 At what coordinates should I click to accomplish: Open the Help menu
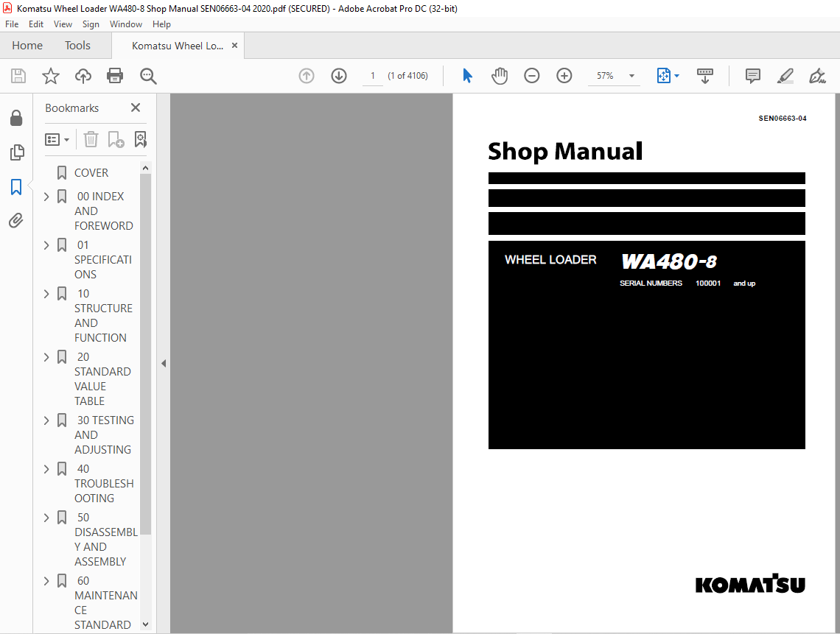tap(161, 24)
